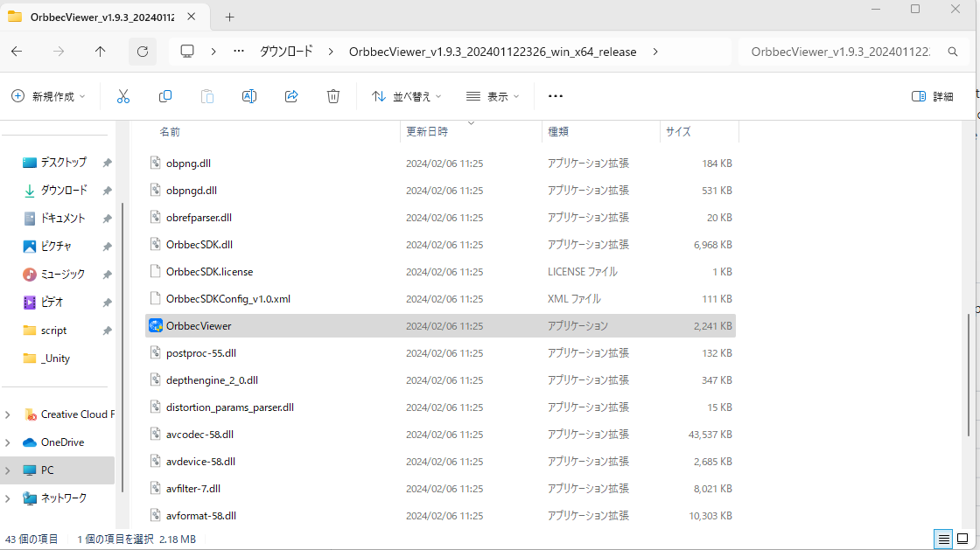Screen dimensions: 980x550
Task: Switch to details view in the status bar
Action: 943,540
